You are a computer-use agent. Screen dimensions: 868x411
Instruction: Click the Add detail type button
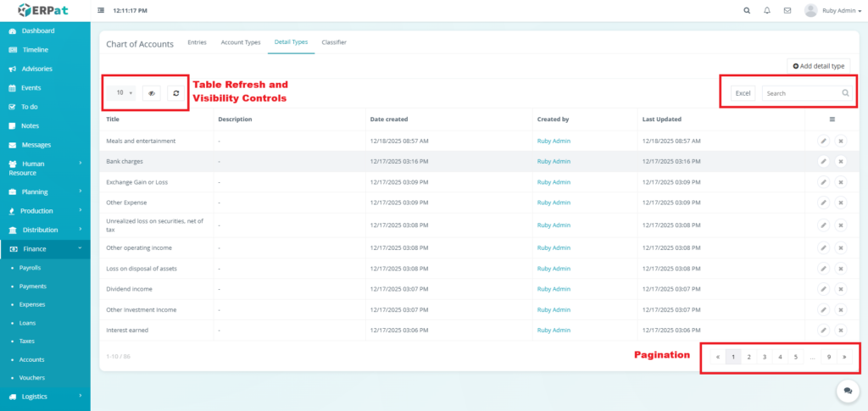click(818, 65)
